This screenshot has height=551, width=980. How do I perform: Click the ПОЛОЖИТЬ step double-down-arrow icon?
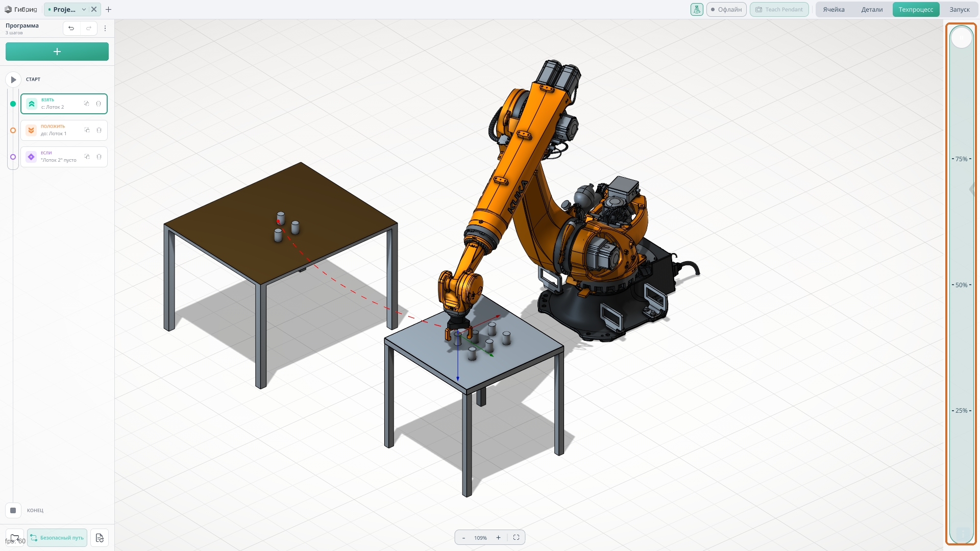(x=31, y=130)
